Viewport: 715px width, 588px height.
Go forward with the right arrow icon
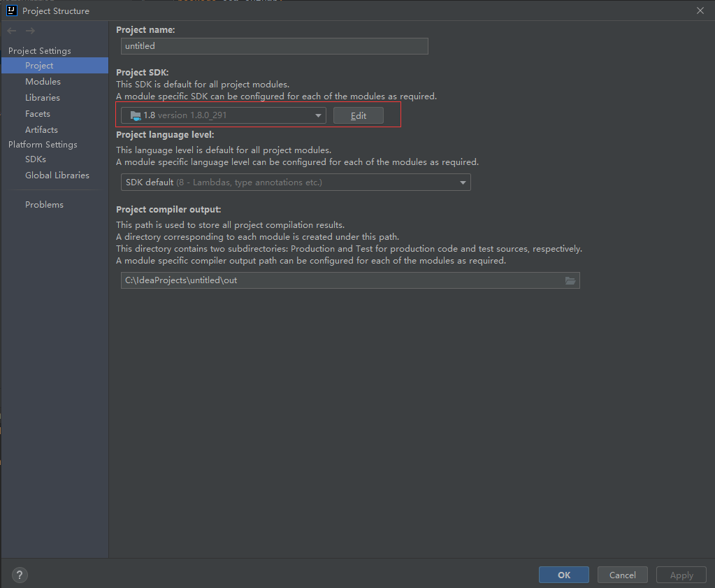point(30,31)
